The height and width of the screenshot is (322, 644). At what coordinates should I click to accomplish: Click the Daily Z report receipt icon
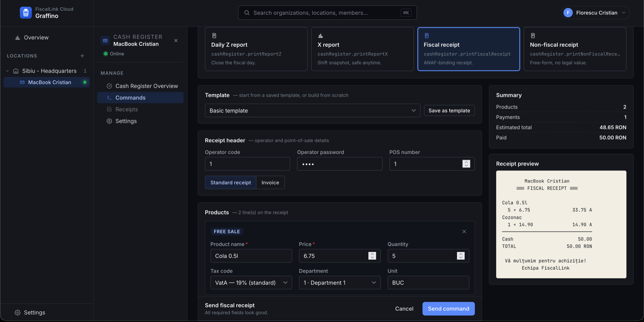[214, 36]
